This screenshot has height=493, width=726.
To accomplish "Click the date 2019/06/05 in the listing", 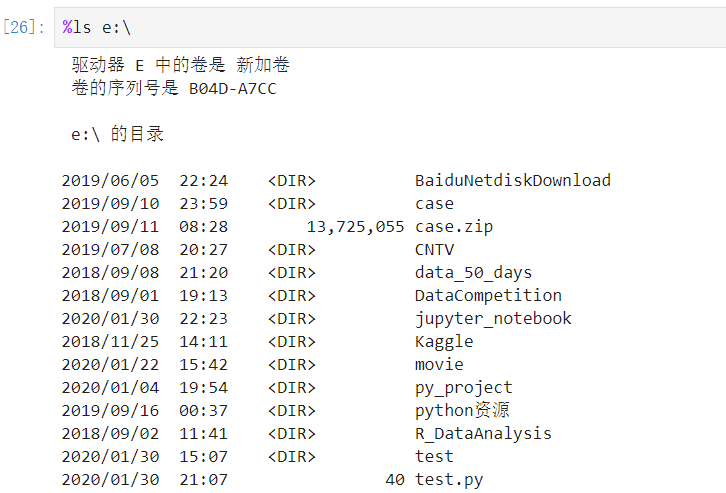I will click(110, 181).
